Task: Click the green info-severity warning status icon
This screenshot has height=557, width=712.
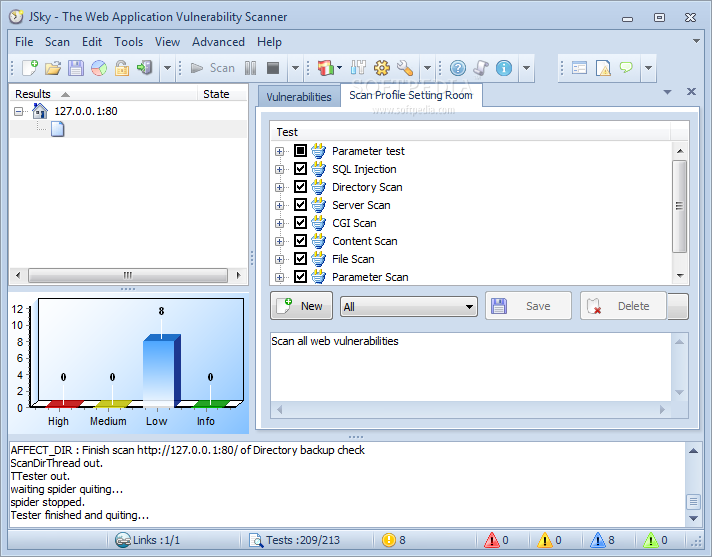Action: pos(651,540)
